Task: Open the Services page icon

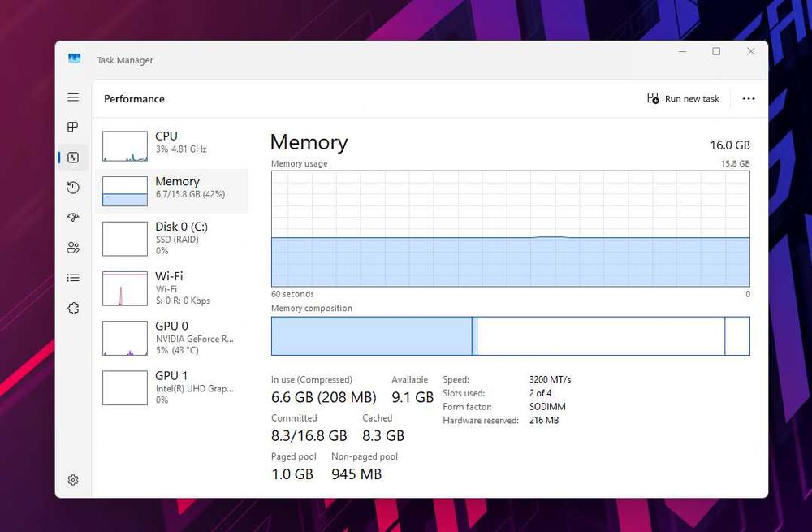Action: pyautogui.click(x=73, y=309)
